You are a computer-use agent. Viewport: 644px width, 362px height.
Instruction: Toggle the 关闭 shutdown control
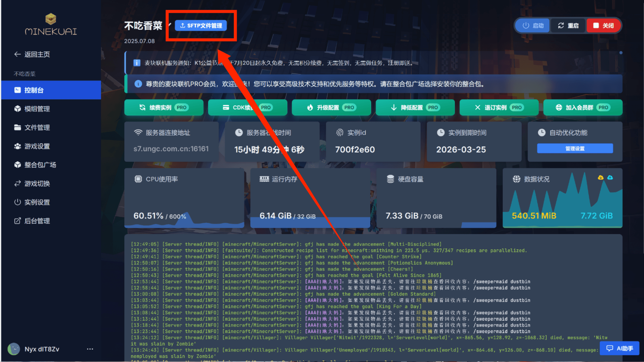click(x=604, y=25)
